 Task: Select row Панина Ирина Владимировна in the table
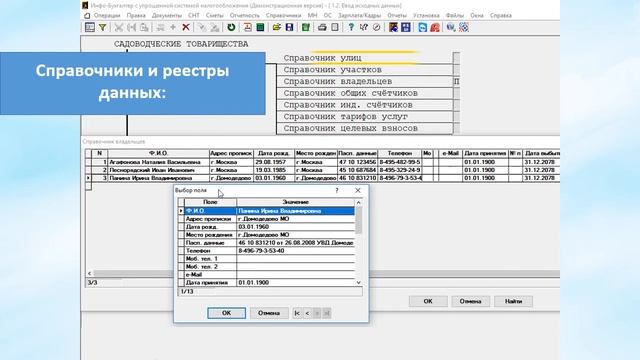(x=322, y=178)
